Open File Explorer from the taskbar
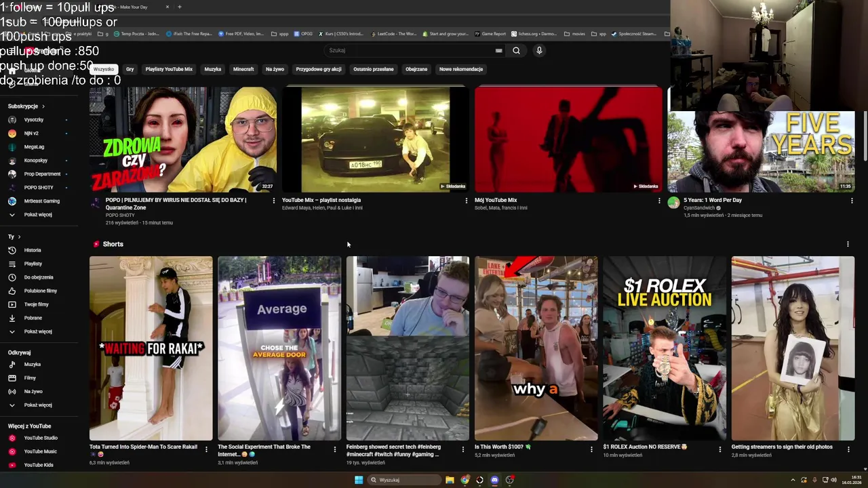Screen dimensions: 868x488 (450, 480)
